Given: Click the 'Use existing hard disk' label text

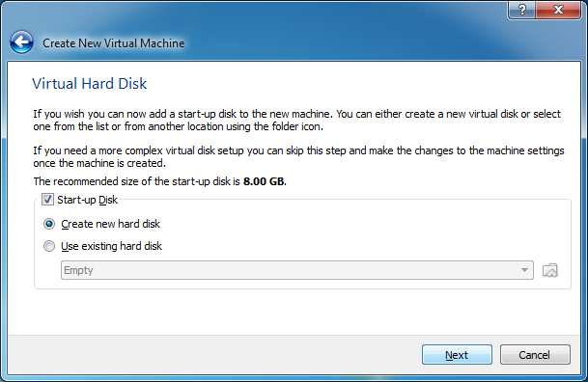Looking at the screenshot, I should [x=111, y=246].
